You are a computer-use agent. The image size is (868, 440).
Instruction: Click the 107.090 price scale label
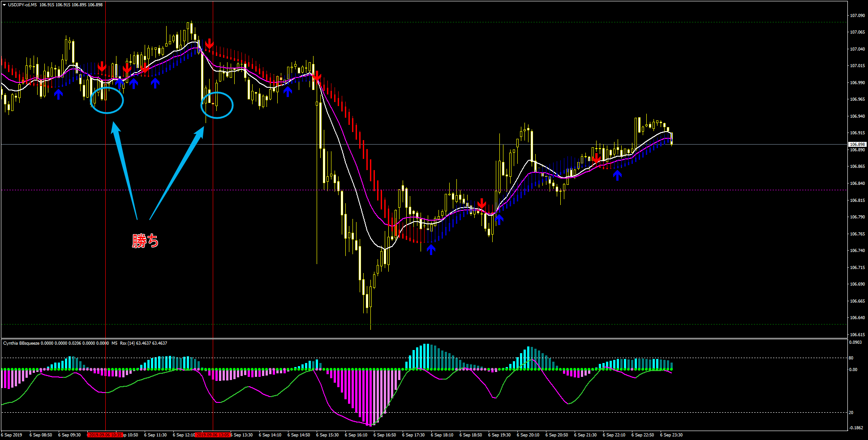pyautogui.click(x=857, y=16)
